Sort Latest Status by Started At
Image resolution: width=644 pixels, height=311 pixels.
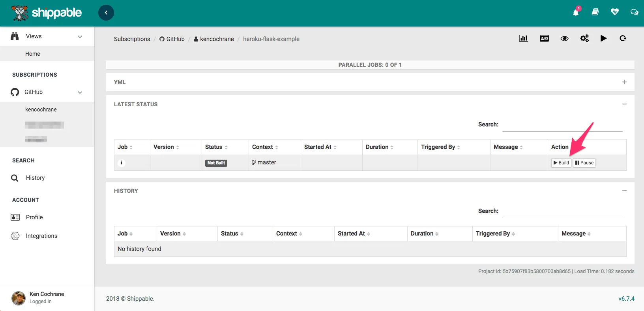tap(332, 147)
